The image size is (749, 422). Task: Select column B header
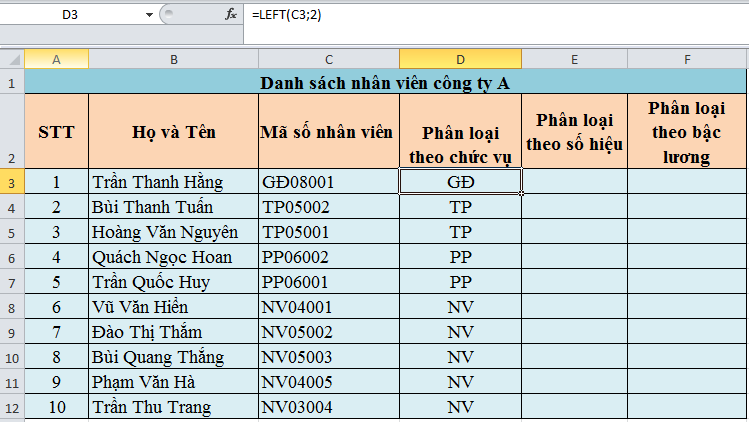coord(173,59)
